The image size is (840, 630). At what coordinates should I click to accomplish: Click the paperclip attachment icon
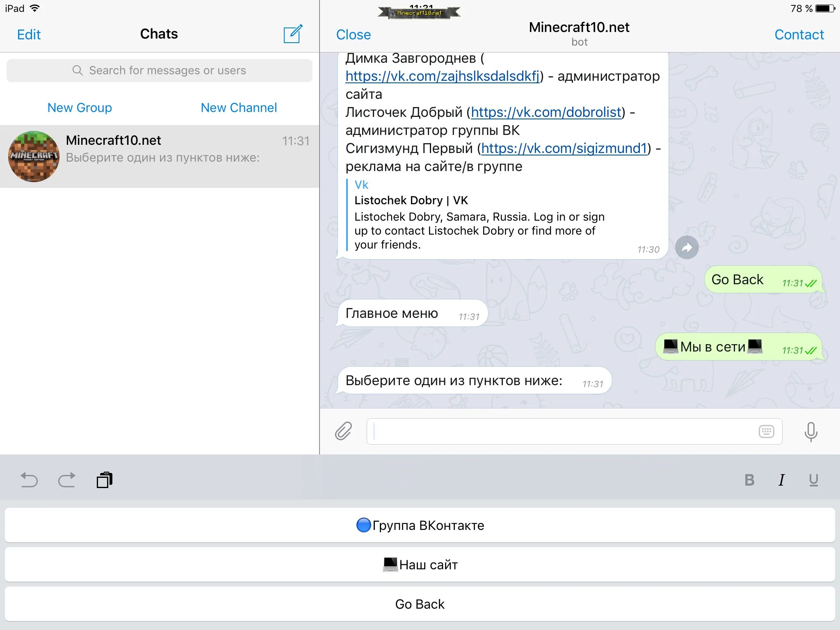pos(343,431)
